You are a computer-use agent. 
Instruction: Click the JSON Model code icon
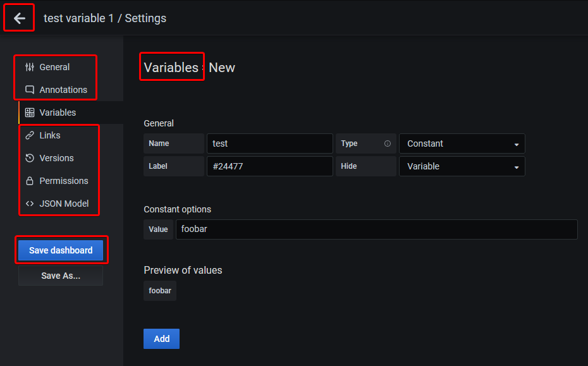[x=29, y=203]
